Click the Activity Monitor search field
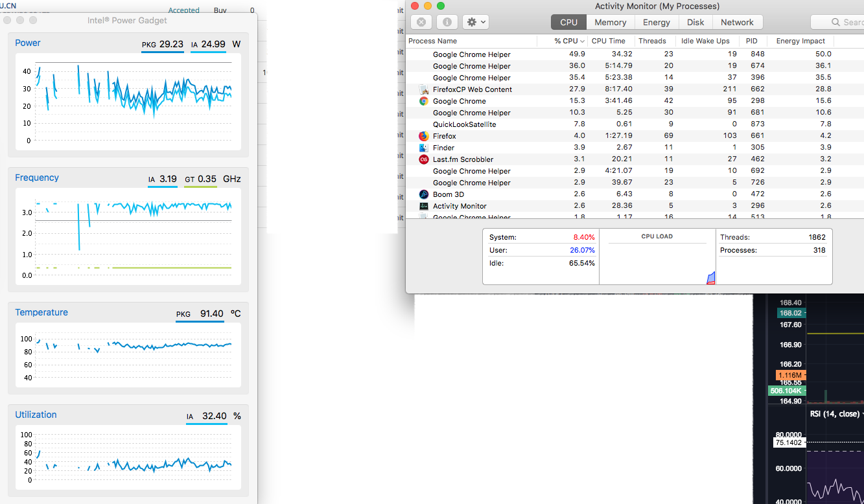The image size is (864, 504). pos(837,22)
